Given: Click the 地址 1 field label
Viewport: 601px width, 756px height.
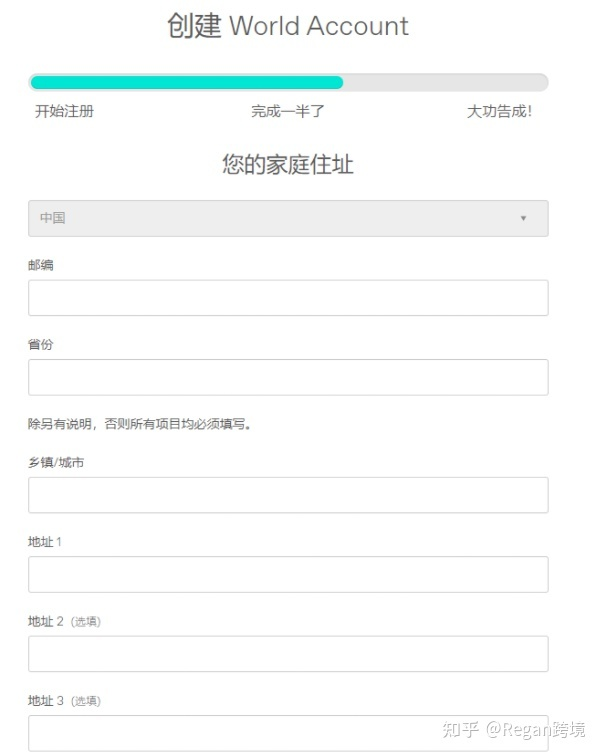Looking at the screenshot, I should tap(45, 542).
